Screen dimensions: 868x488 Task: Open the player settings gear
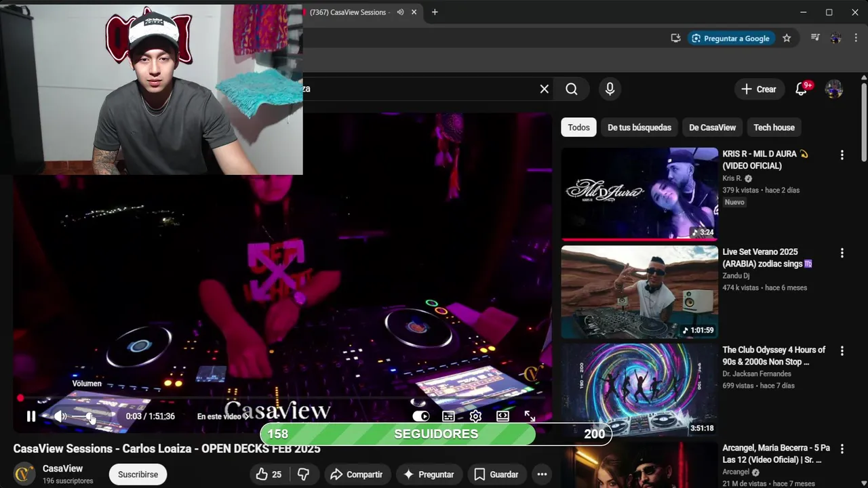[x=475, y=417]
